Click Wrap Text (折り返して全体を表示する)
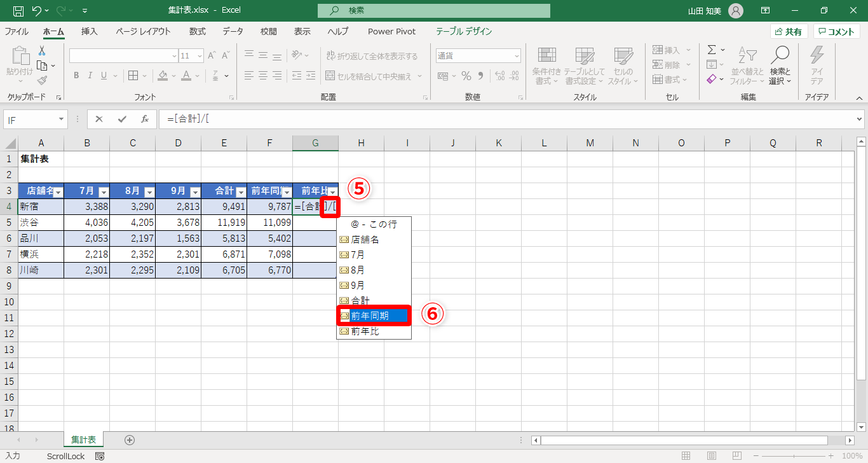868x463 pixels. pyautogui.click(x=372, y=56)
